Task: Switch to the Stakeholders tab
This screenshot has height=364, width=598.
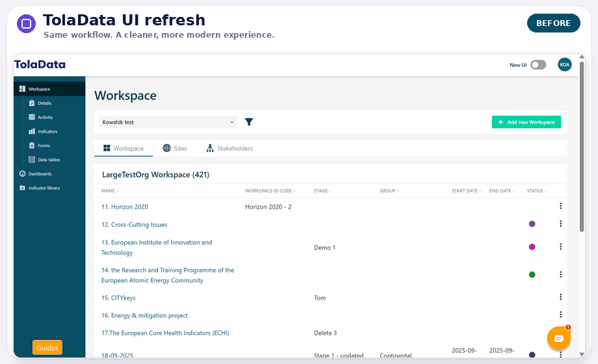Action: (229, 148)
